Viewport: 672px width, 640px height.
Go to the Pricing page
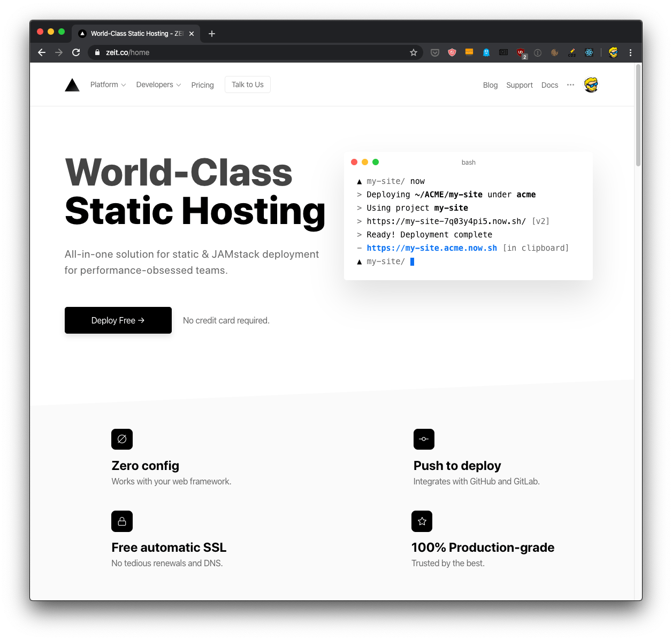pyautogui.click(x=202, y=85)
